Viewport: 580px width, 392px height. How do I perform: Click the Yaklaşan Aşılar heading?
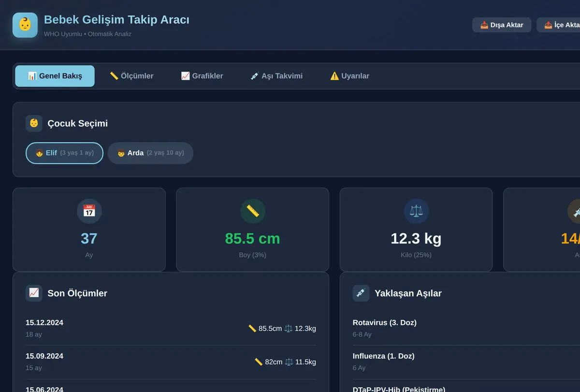tap(408, 293)
